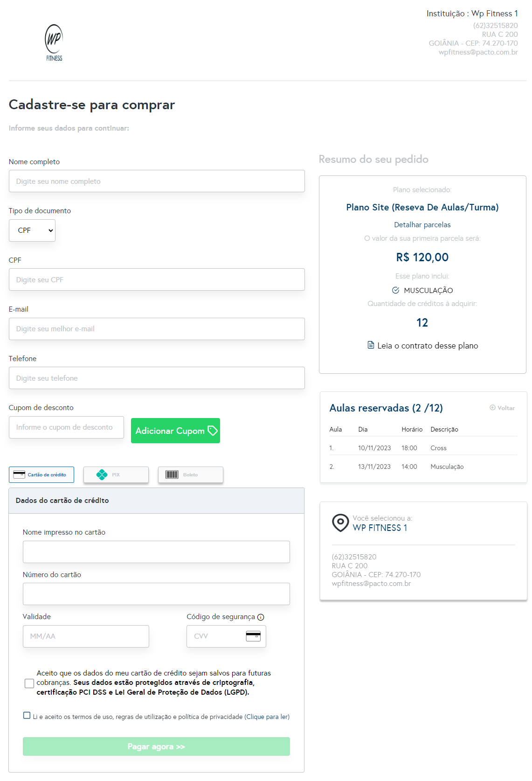Accept the terms of use checkbox
This screenshot has width=532, height=781.
click(27, 716)
